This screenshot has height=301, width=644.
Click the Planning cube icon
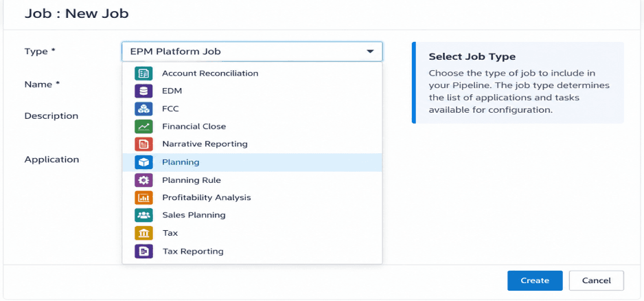click(143, 162)
